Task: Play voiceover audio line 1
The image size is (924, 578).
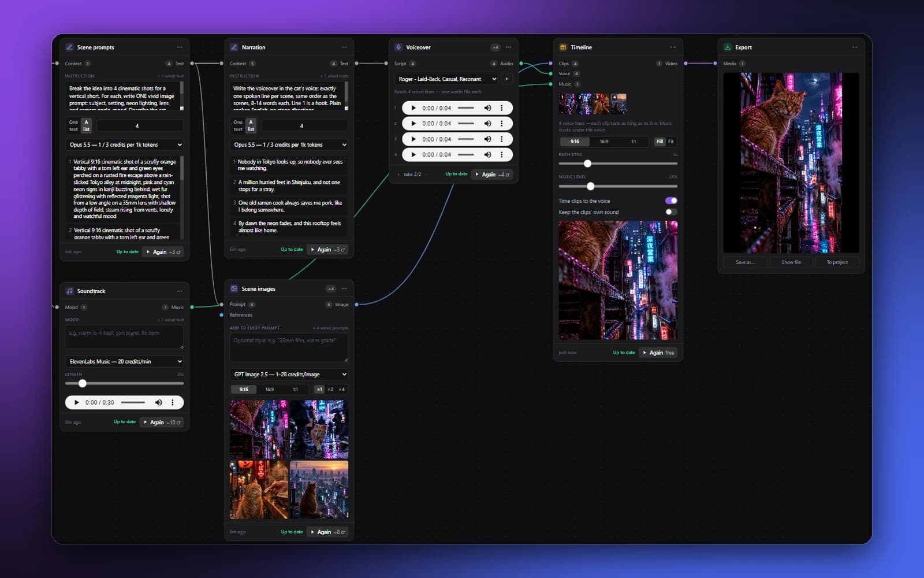Action: tap(413, 108)
